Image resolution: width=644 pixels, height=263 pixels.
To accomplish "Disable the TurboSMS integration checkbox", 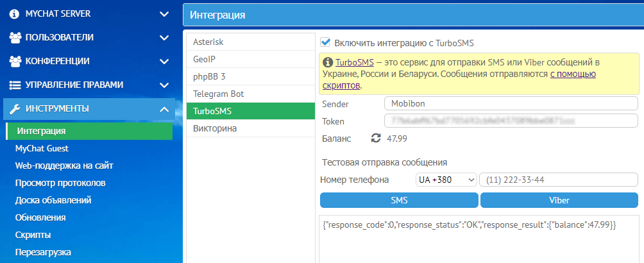I will coord(325,42).
